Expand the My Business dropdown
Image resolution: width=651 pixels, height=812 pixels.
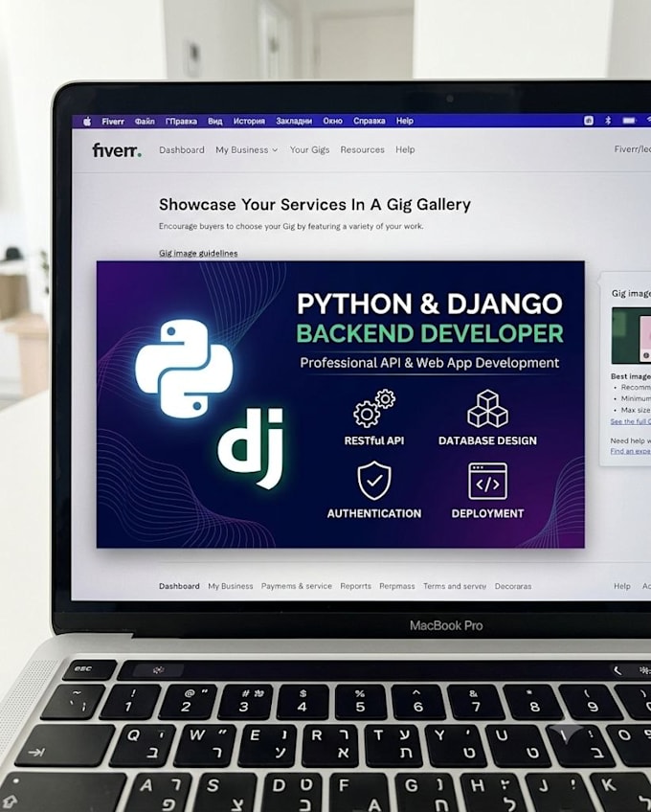(x=247, y=149)
